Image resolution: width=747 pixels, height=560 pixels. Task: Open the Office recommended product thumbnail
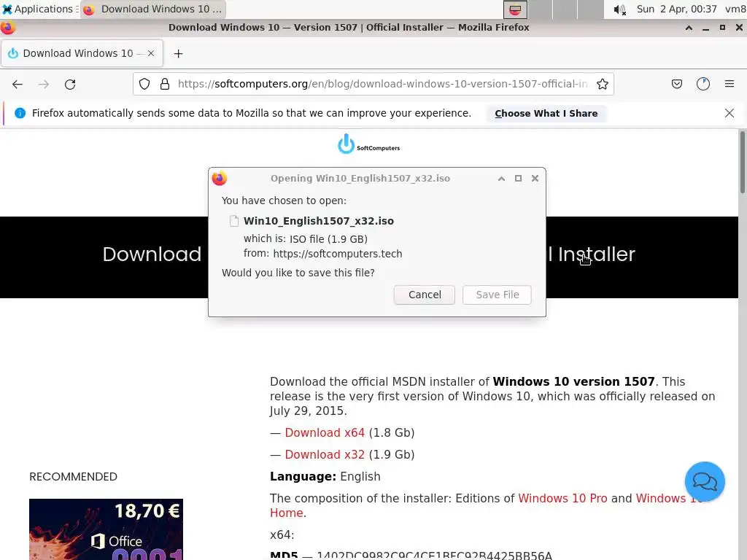point(106,529)
